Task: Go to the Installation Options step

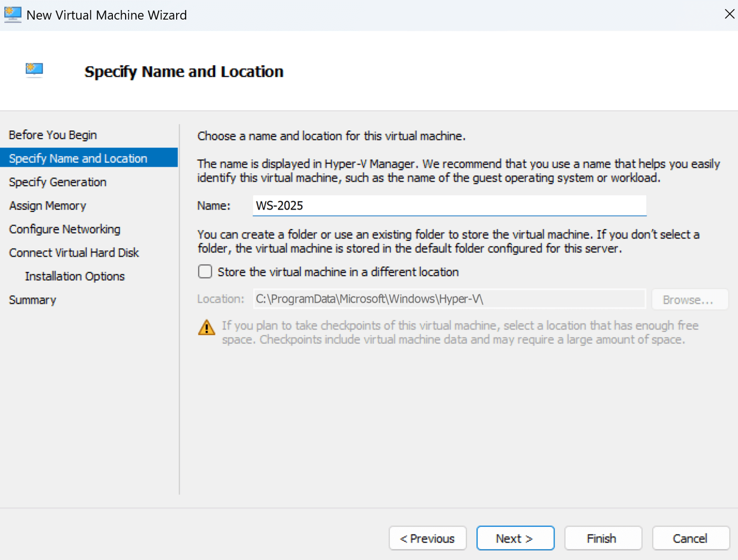Action: coord(75,276)
